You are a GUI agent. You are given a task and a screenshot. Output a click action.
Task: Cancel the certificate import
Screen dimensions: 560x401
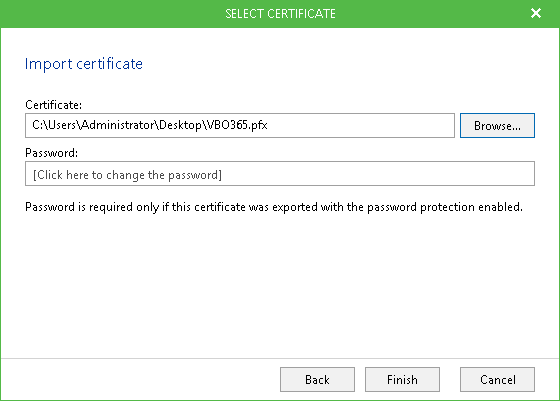click(497, 379)
